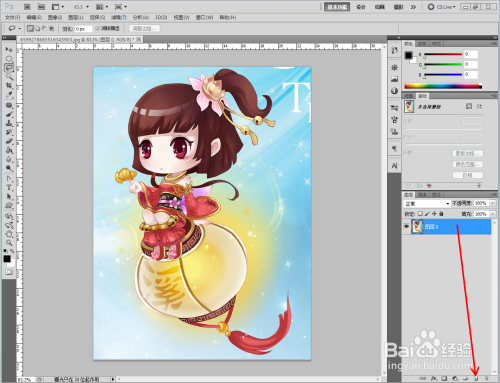Choose Add to Selection mode
Viewport: 500px width, 383px height.
37,29
